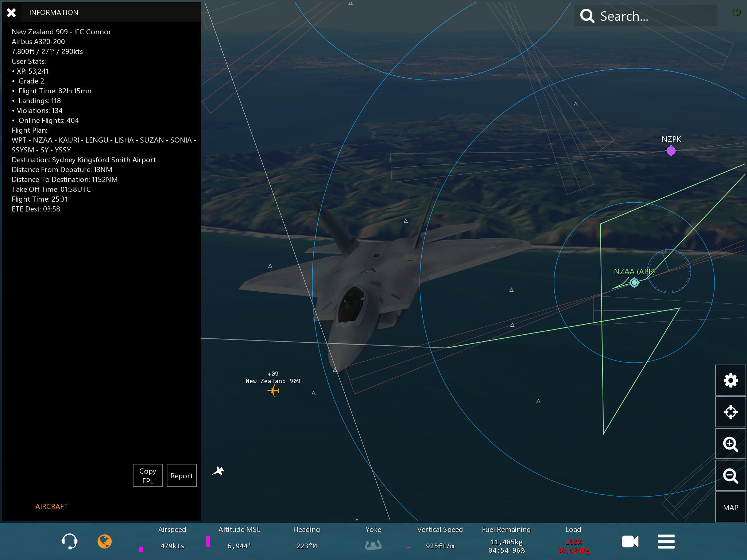747x560 pixels.
Task: Select the NZPK airport marker
Action: [x=671, y=151]
